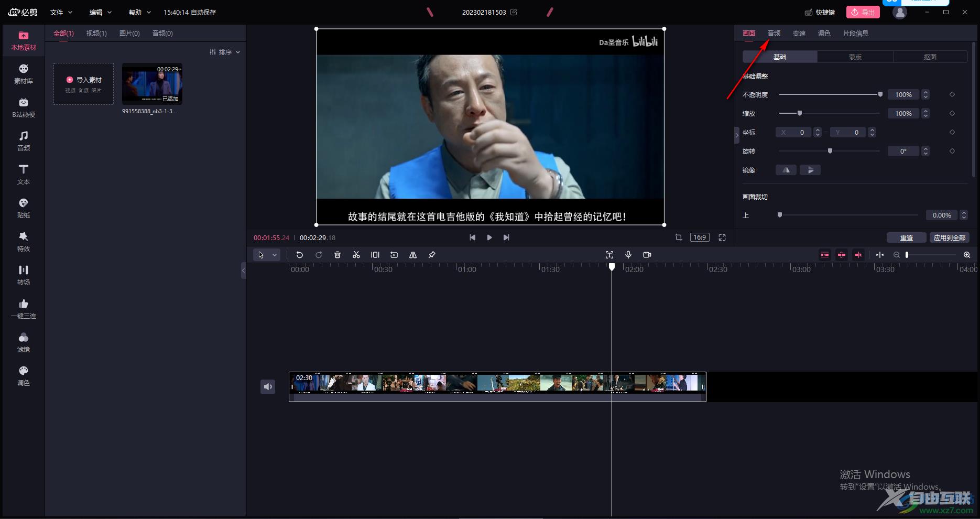This screenshot has height=519, width=980.
Task: Zoom out the timeline
Action: [897, 255]
